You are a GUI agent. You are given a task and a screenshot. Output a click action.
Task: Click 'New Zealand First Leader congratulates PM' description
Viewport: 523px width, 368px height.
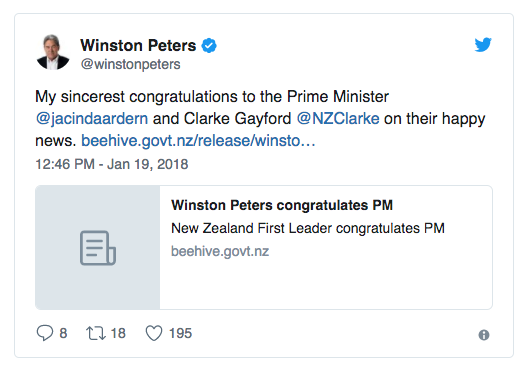tap(308, 229)
